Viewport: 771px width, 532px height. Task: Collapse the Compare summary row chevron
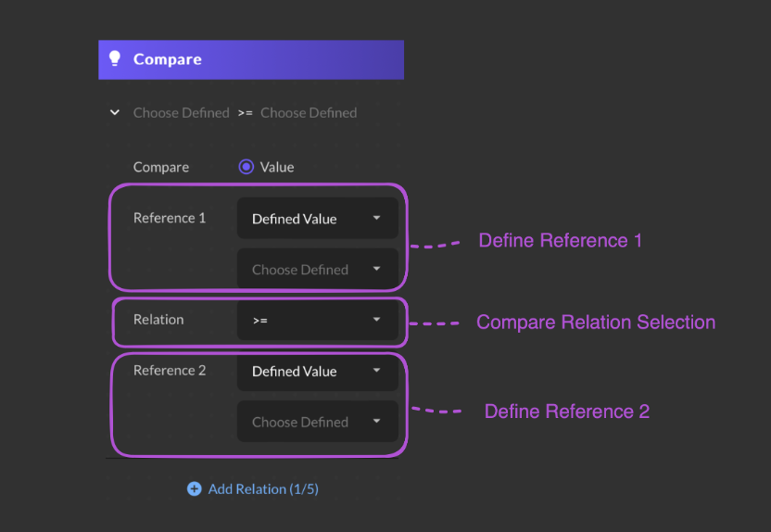(115, 112)
